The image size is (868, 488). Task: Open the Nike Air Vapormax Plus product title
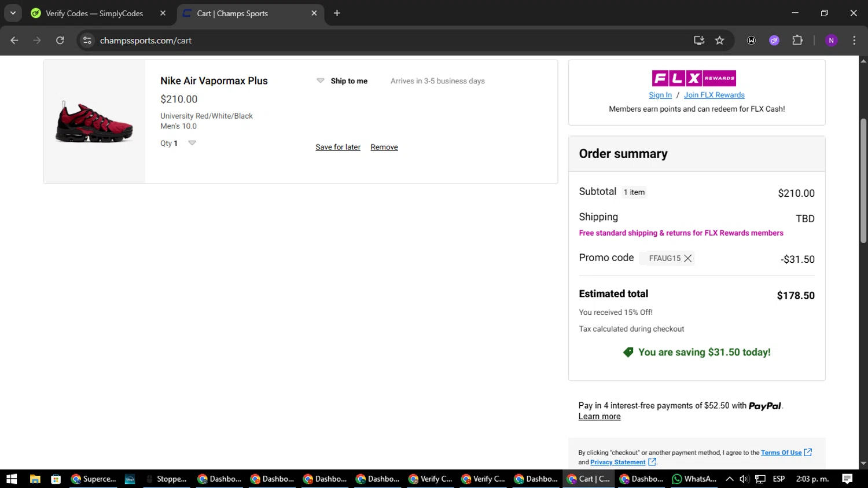coord(214,81)
